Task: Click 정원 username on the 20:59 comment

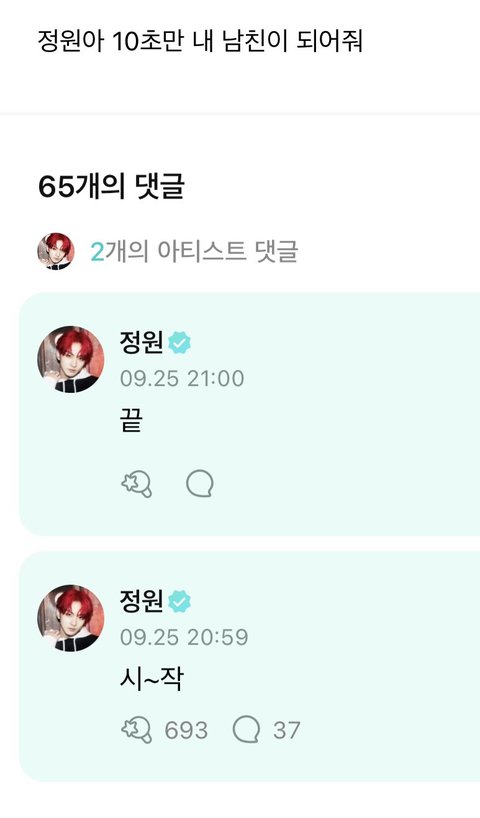Action: [x=141, y=602]
